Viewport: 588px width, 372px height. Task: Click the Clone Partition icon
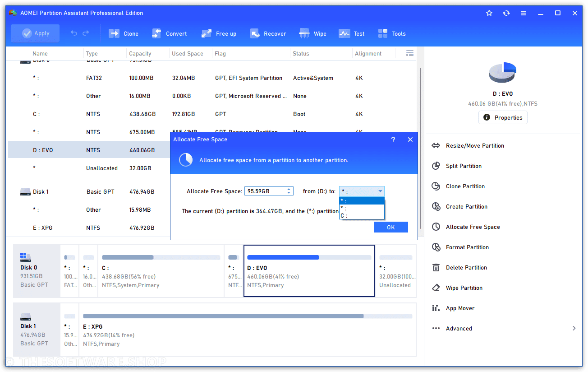click(436, 186)
